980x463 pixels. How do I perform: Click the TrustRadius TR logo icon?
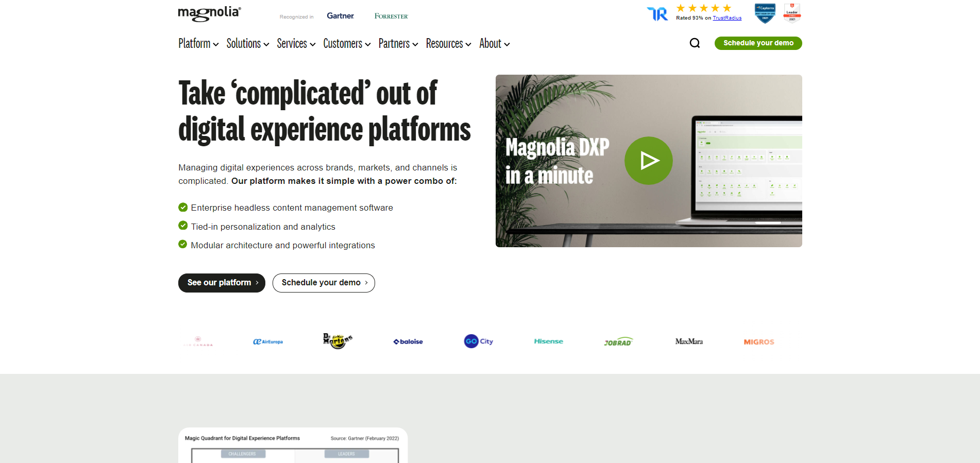(657, 14)
